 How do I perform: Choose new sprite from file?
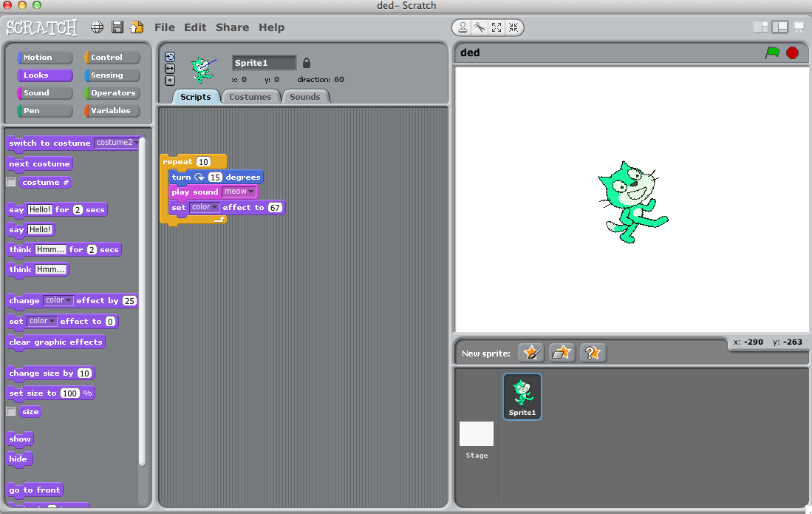[x=562, y=353]
